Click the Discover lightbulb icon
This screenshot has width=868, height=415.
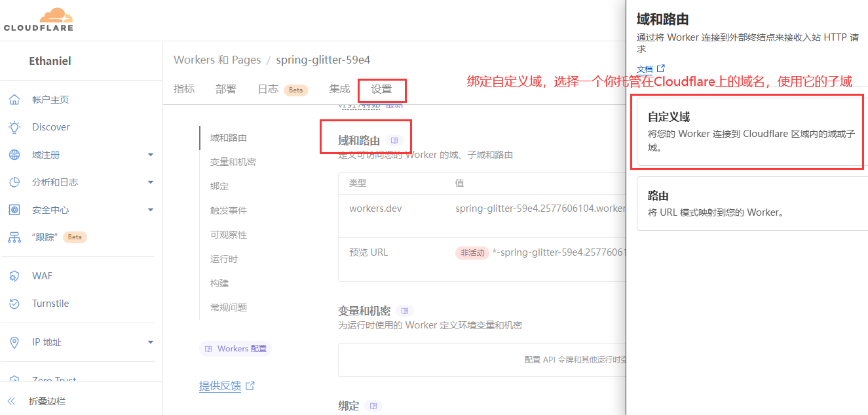[14, 127]
